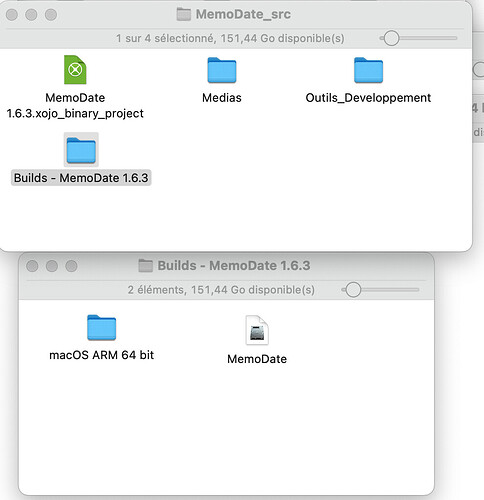
Task: Open the Medias folder icon
Action: pyautogui.click(x=222, y=70)
